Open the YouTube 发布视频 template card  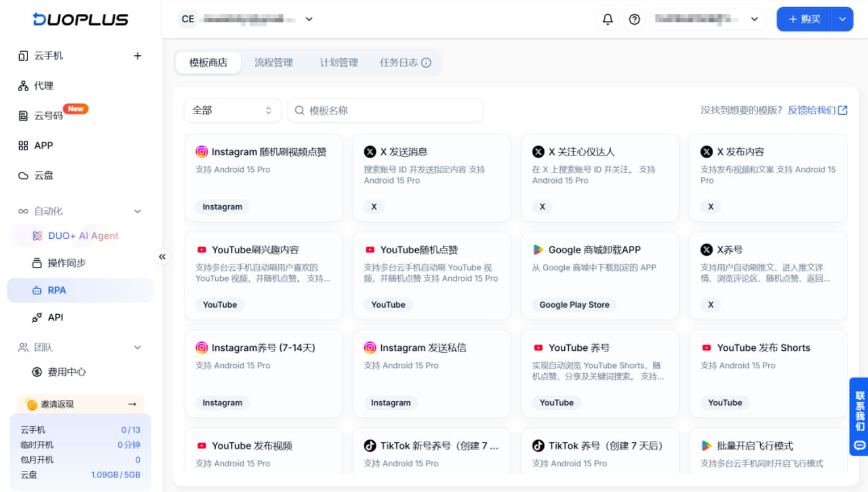[x=263, y=451]
